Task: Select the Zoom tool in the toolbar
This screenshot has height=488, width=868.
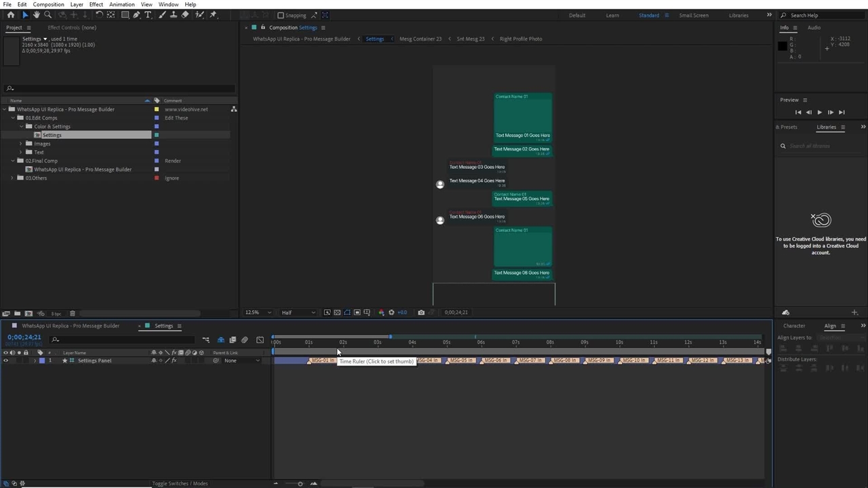Action: [x=47, y=15]
